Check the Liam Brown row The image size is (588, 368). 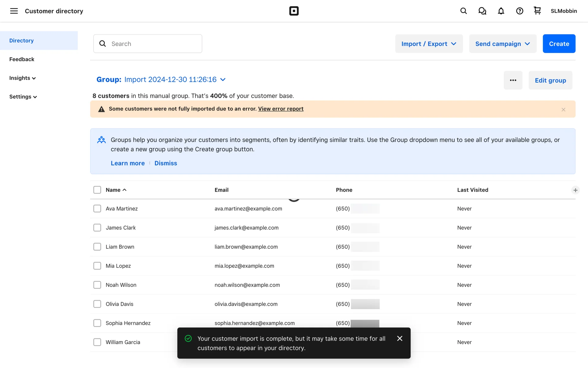pyautogui.click(x=97, y=247)
